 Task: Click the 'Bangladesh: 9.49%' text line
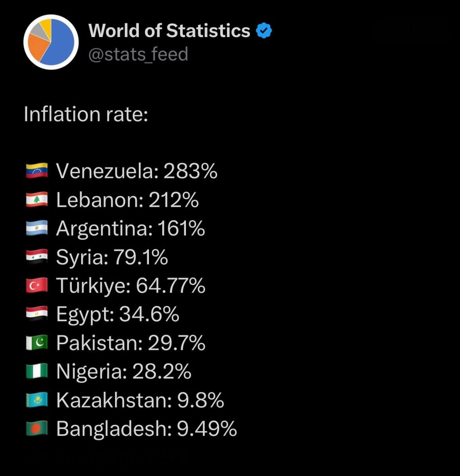click(x=146, y=429)
